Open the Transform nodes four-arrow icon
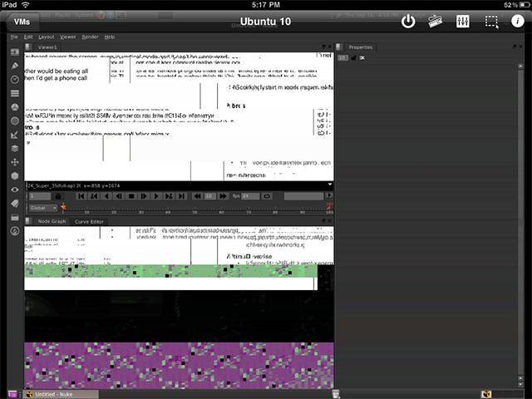The height and width of the screenshot is (399, 532). (x=15, y=162)
